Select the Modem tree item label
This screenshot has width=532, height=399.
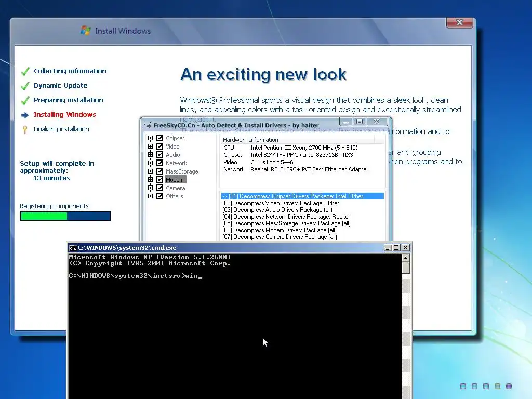175,180
